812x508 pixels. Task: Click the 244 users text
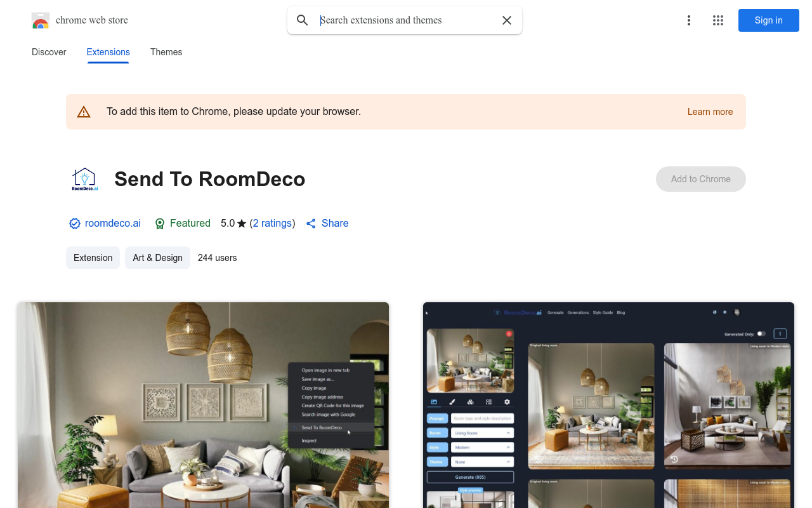[217, 258]
